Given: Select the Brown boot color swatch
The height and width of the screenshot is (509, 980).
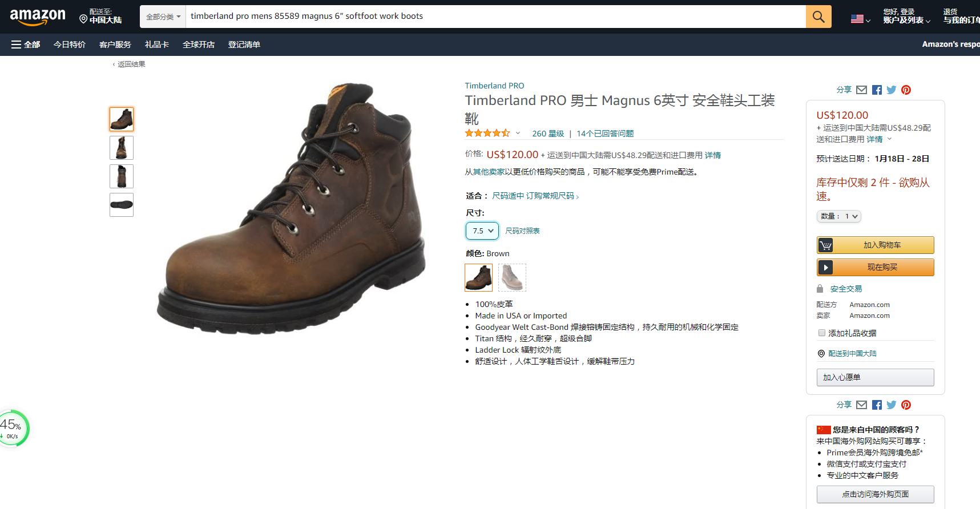Looking at the screenshot, I should (478, 277).
